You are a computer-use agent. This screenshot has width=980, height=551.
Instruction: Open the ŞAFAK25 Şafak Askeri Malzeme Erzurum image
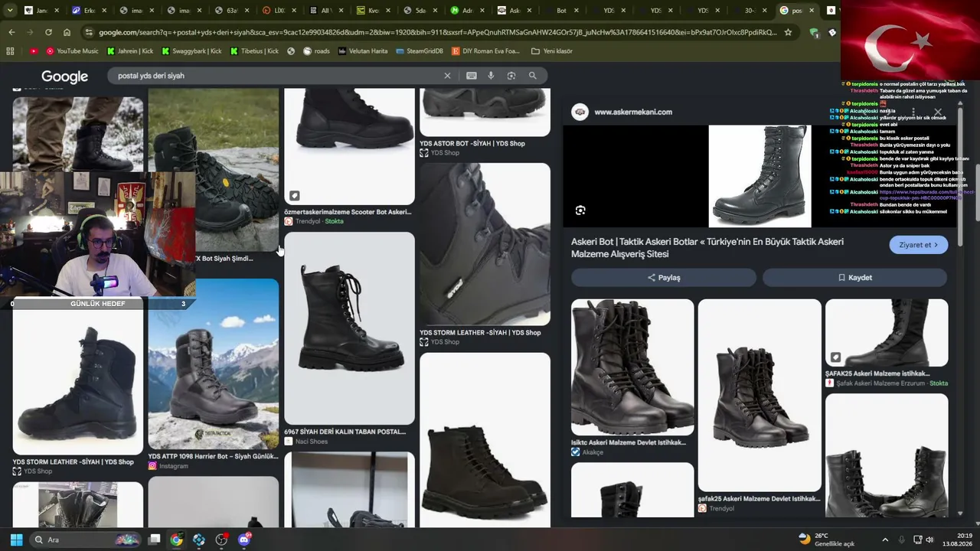click(x=887, y=333)
